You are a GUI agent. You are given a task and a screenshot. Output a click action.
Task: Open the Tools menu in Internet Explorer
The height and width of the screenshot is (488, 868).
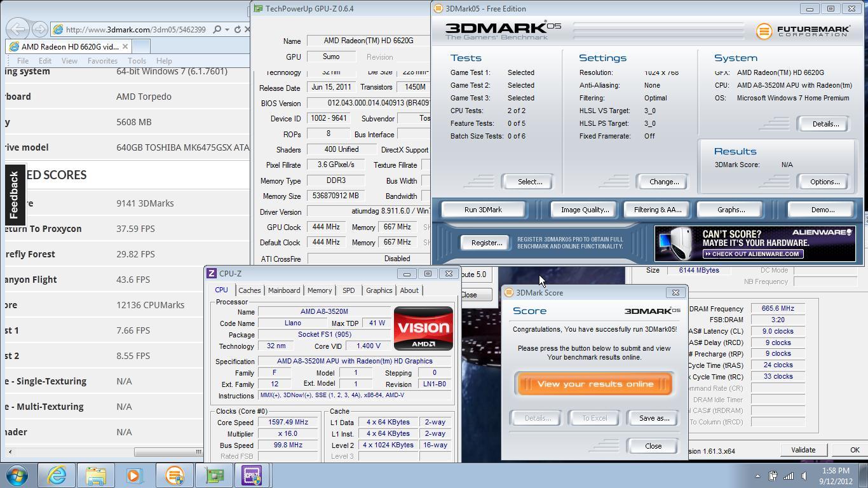pyautogui.click(x=137, y=61)
